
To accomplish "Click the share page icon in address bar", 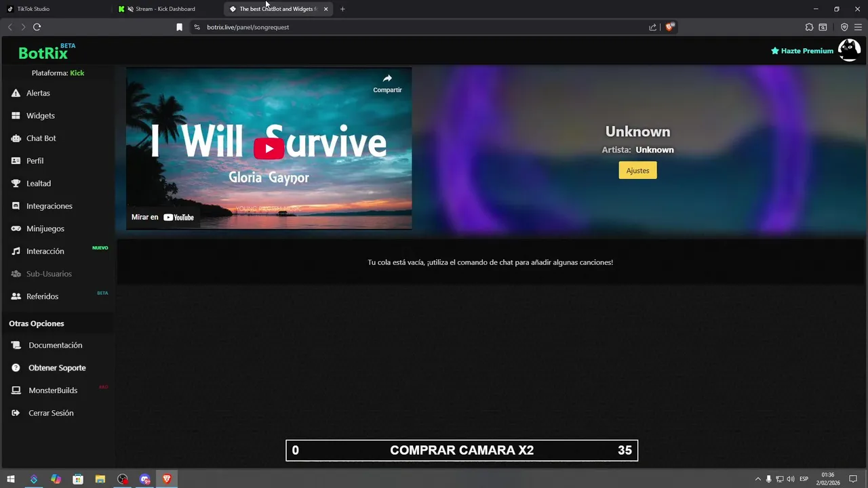I will [652, 27].
